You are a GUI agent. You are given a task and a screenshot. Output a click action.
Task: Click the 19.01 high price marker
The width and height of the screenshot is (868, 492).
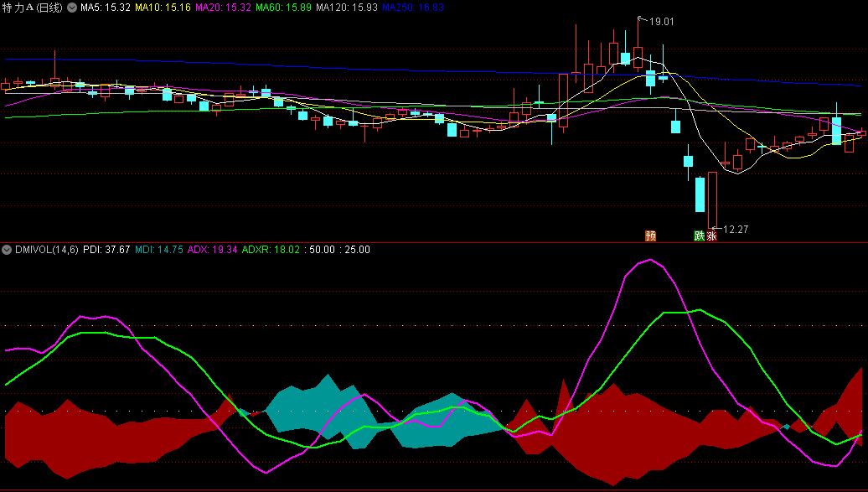click(661, 22)
